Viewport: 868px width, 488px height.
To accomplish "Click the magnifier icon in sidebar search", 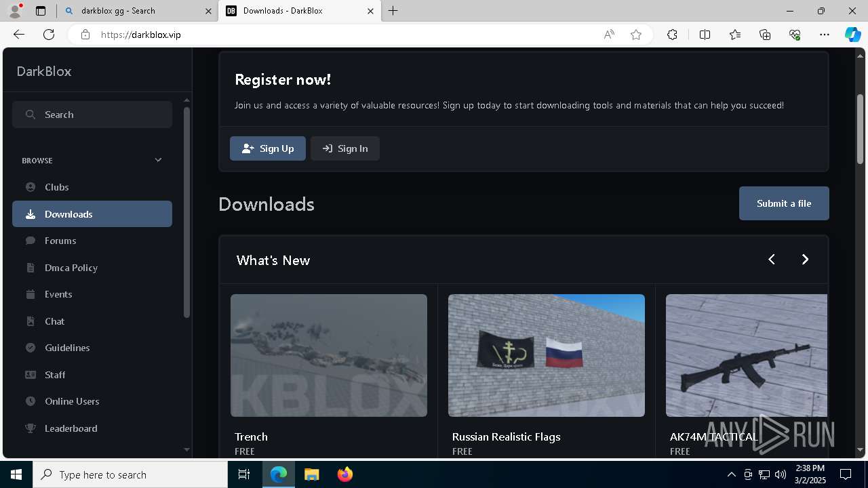I will coord(31,115).
